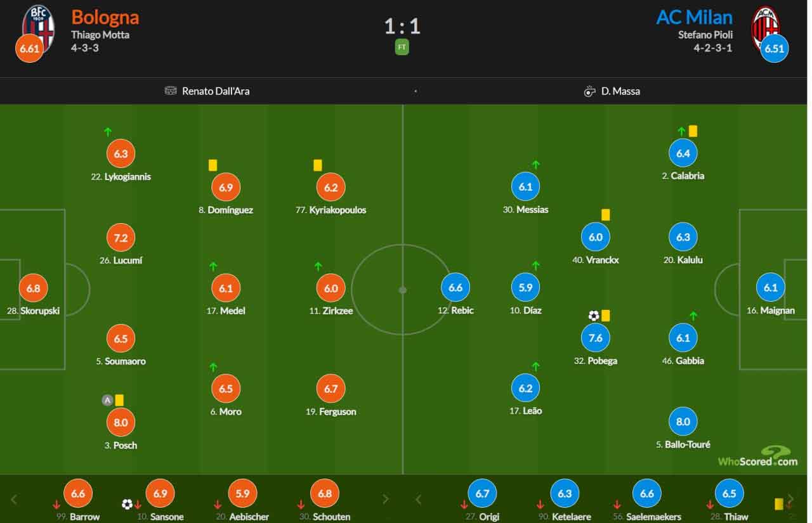Click the green FT status badge

[x=402, y=47]
